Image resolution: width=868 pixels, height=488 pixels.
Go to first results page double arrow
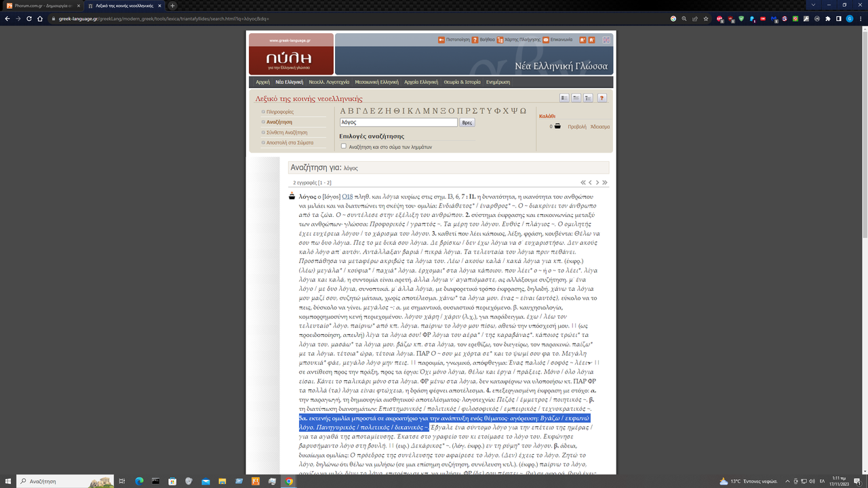[583, 182]
